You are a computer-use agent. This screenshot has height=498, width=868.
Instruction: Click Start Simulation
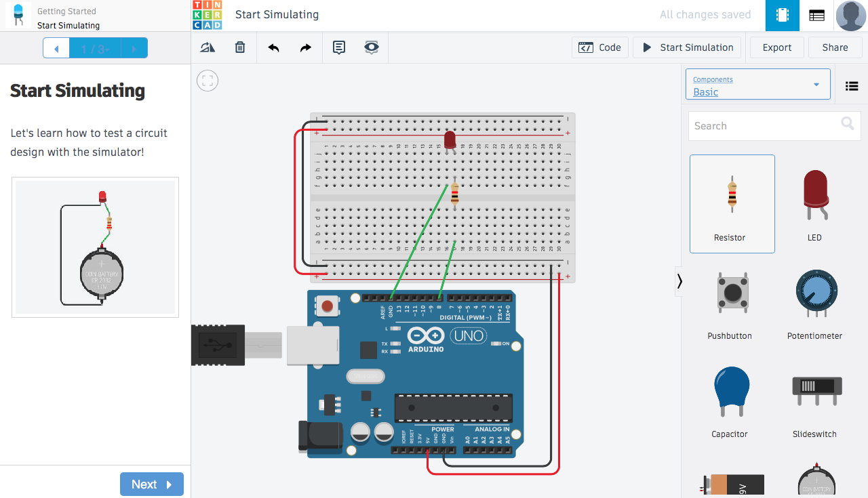687,47
